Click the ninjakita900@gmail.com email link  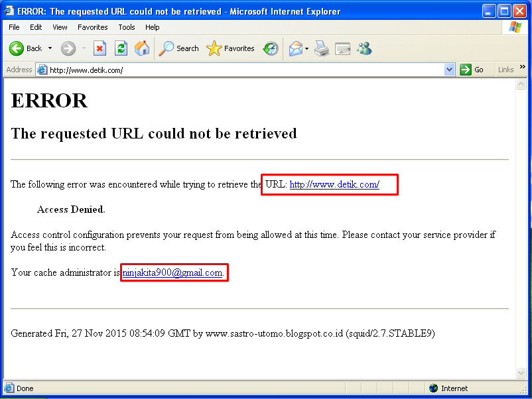point(172,272)
